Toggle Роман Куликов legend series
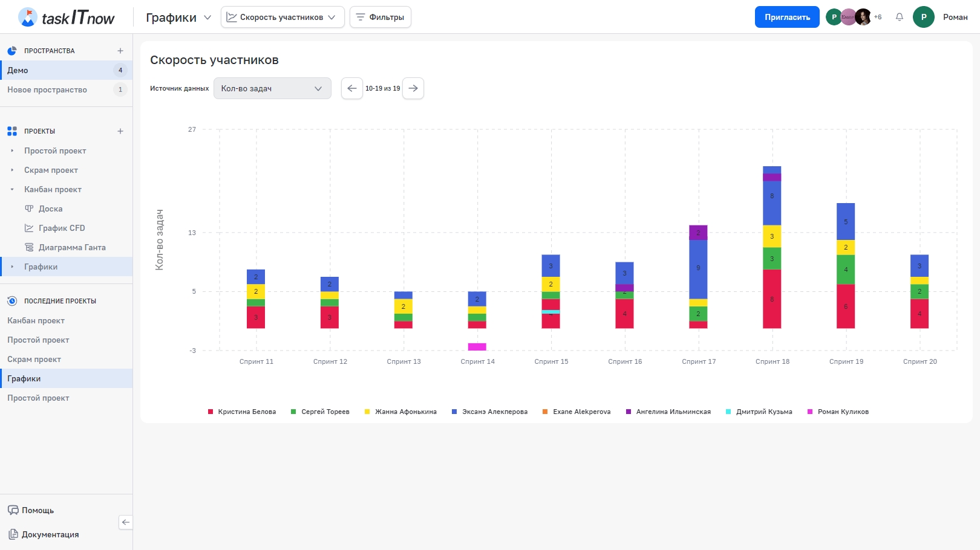The width and height of the screenshot is (980, 550). (x=838, y=412)
